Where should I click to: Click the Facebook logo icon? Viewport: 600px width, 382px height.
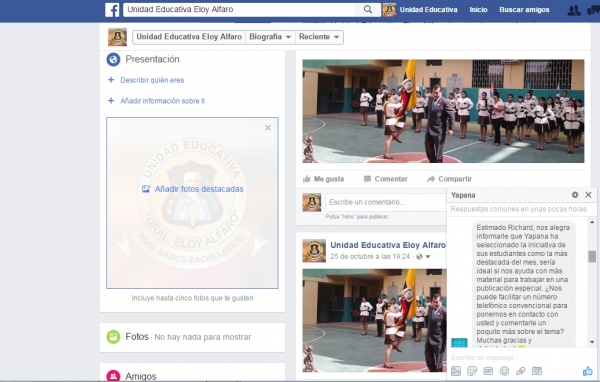112,10
